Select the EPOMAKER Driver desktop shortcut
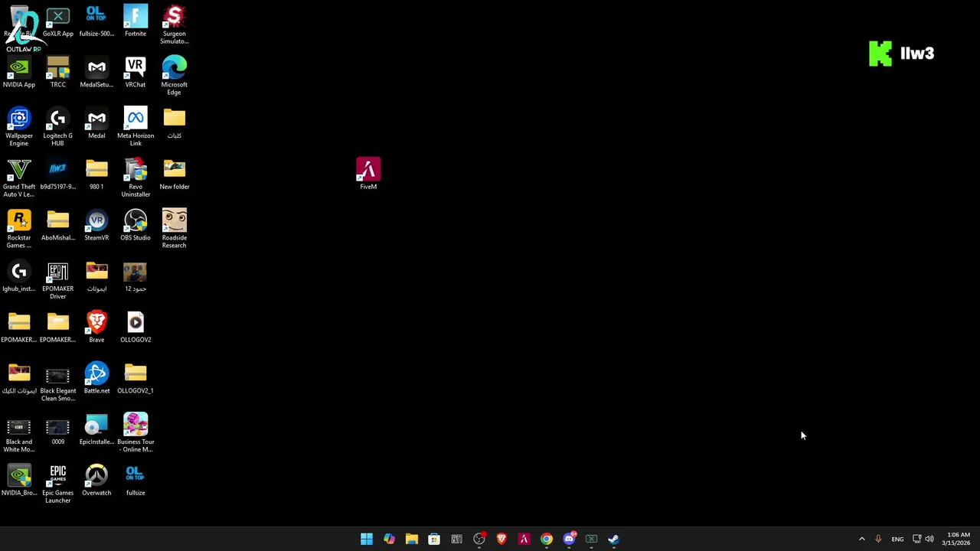The width and height of the screenshot is (980, 551). (x=58, y=280)
